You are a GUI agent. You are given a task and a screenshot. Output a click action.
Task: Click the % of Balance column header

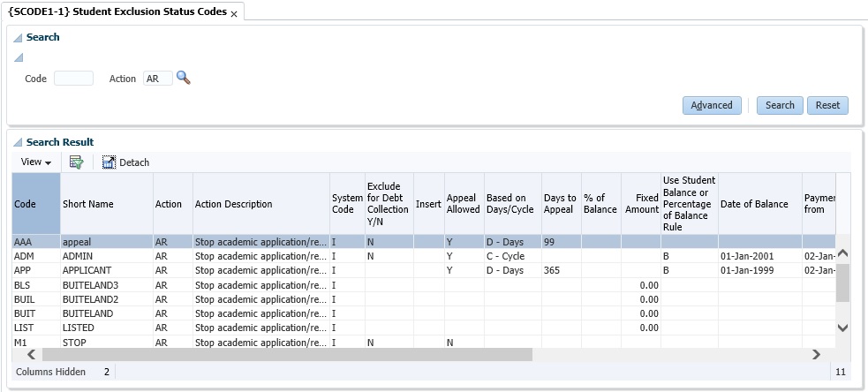(601, 204)
